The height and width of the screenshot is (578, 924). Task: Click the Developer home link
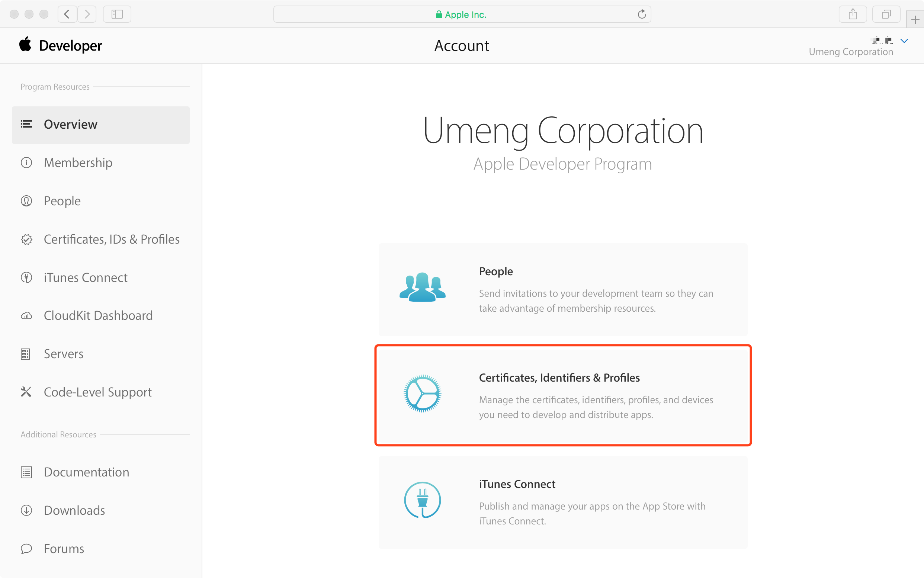[x=70, y=45]
